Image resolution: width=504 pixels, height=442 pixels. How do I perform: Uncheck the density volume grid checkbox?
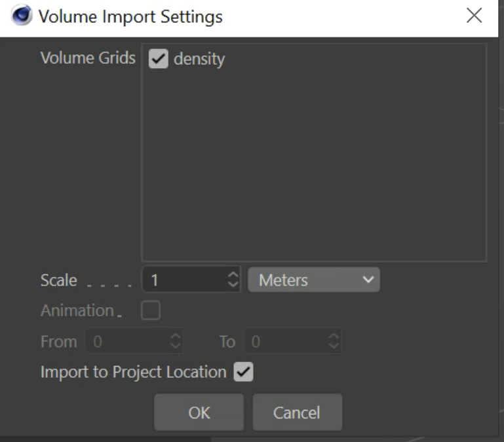coord(158,59)
